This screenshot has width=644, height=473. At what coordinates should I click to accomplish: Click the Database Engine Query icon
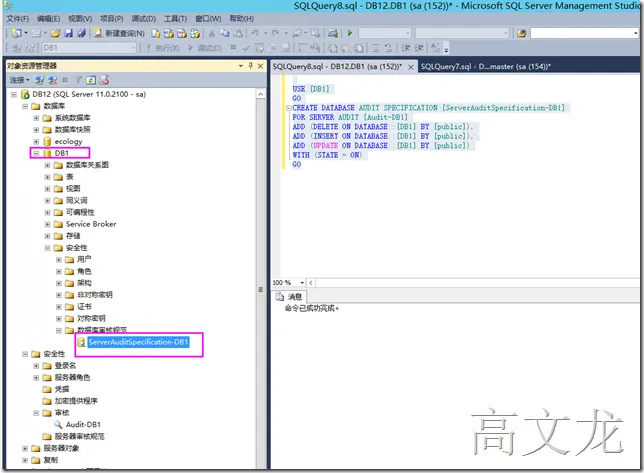[x=156, y=33]
